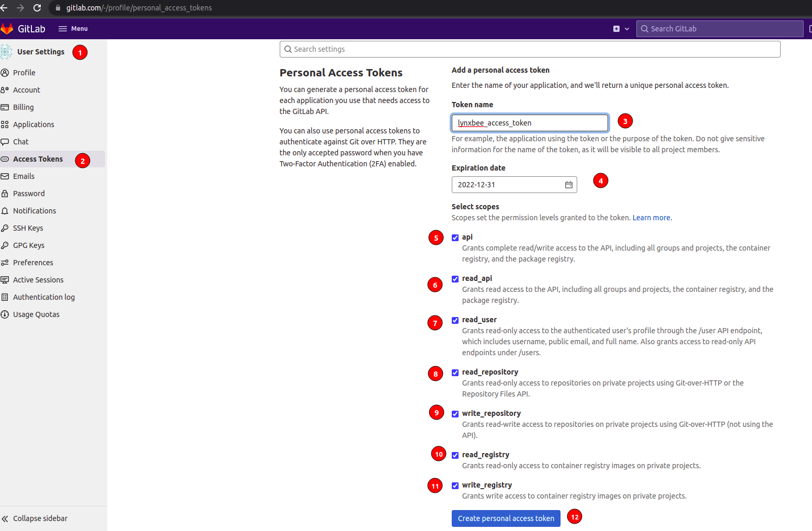Click the Access Tokens sidebar icon
Viewport: 812px width, 531px height.
point(5,159)
